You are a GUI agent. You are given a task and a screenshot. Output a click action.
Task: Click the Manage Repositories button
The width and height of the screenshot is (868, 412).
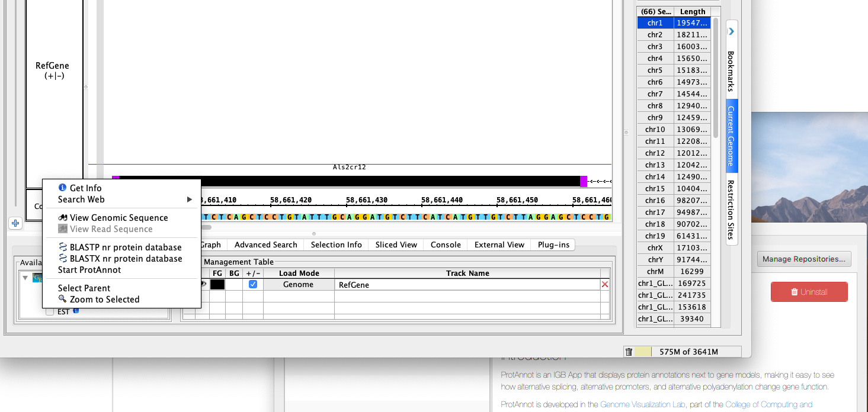pos(804,259)
